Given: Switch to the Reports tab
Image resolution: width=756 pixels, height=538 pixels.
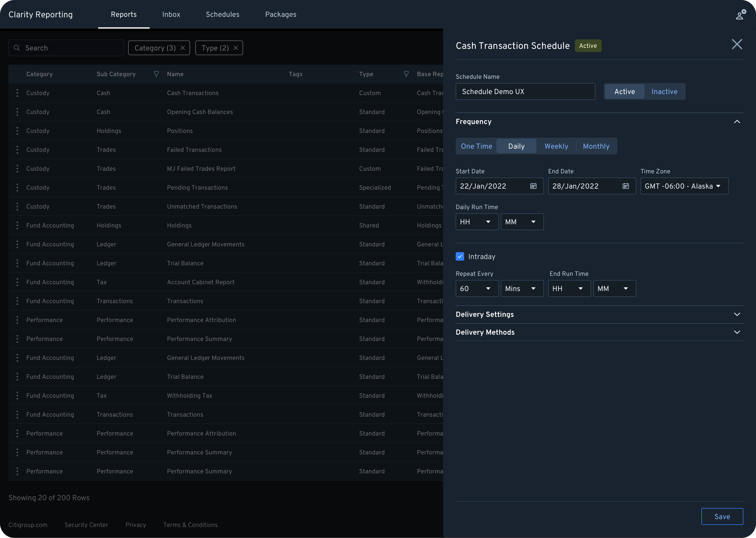Looking at the screenshot, I should tap(124, 14).
